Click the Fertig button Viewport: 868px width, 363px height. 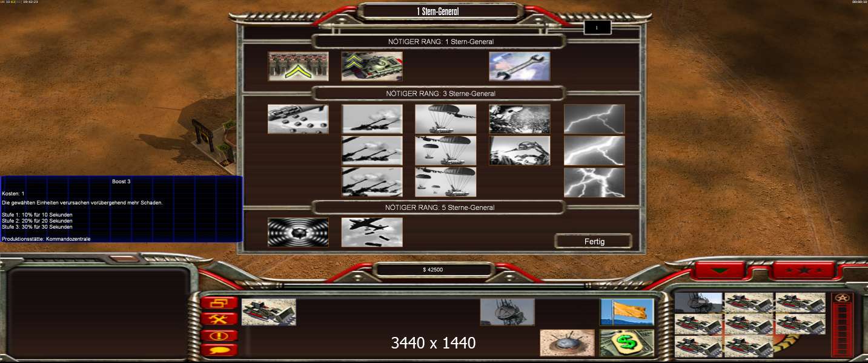click(594, 241)
